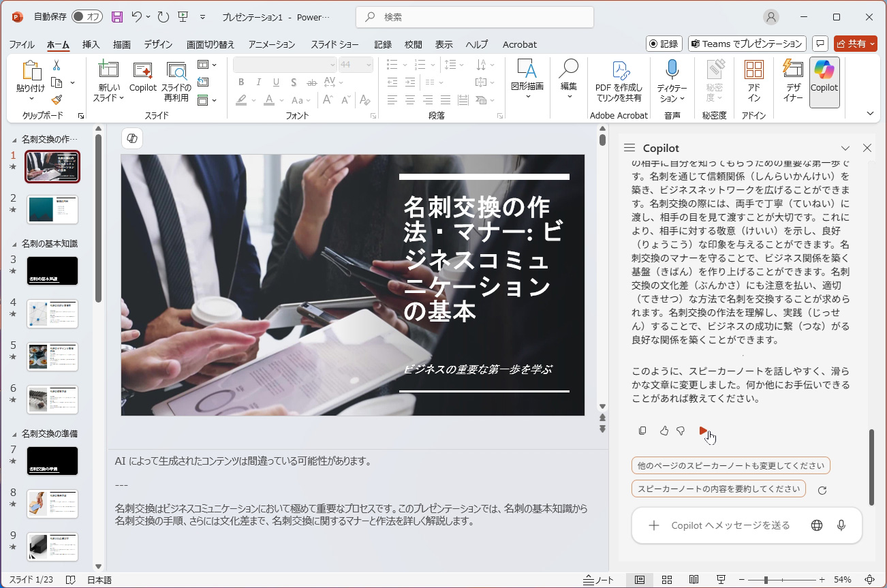Give thumbs up to the Copilot response
The height and width of the screenshot is (588, 887).
pyautogui.click(x=664, y=431)
